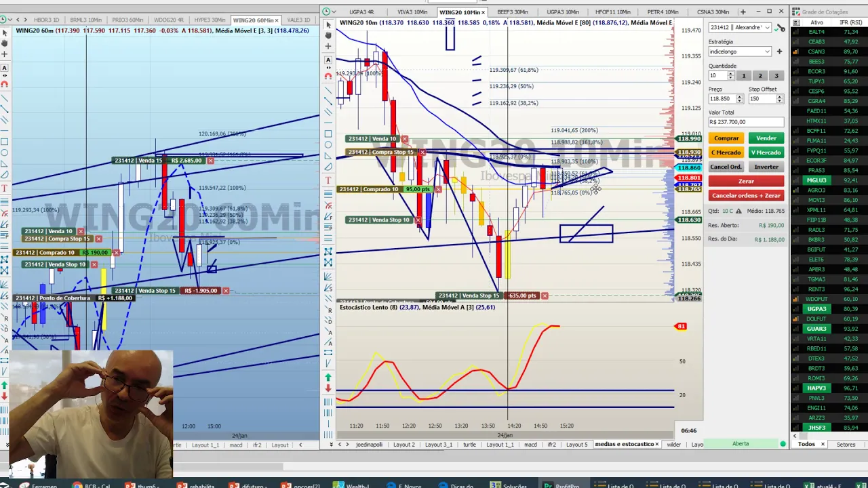Viewport: 868px width, 488px height.
Task: Open the quote grid column settings icon
Action: [x=795, y=22]
